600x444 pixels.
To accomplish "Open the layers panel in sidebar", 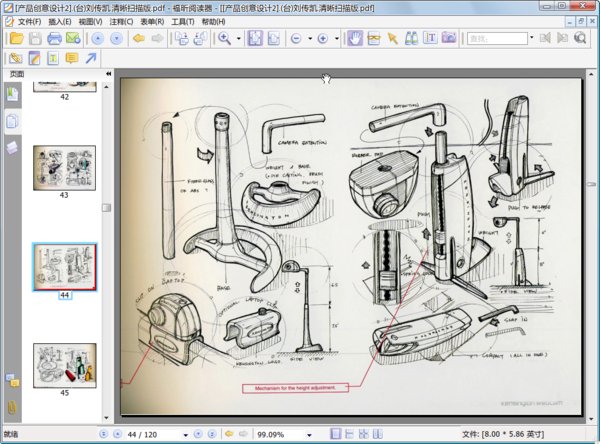I will point(12,147).
